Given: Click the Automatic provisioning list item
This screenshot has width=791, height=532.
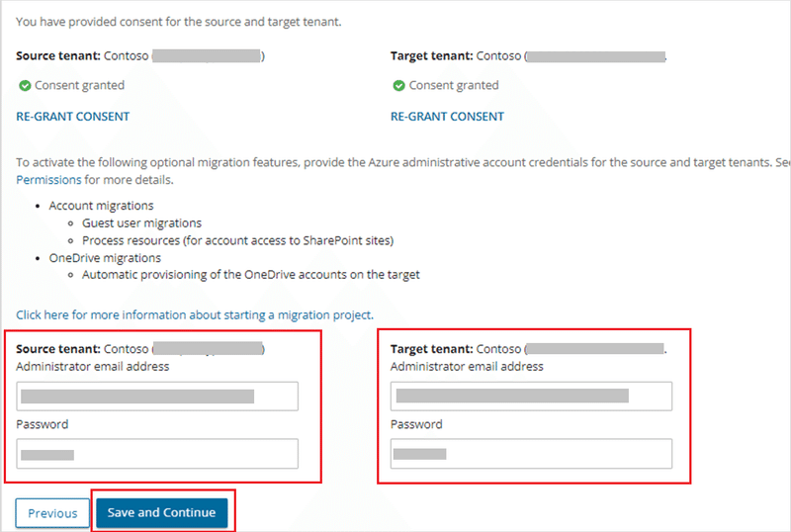Looking at the screenshot, I should point(250,274).
